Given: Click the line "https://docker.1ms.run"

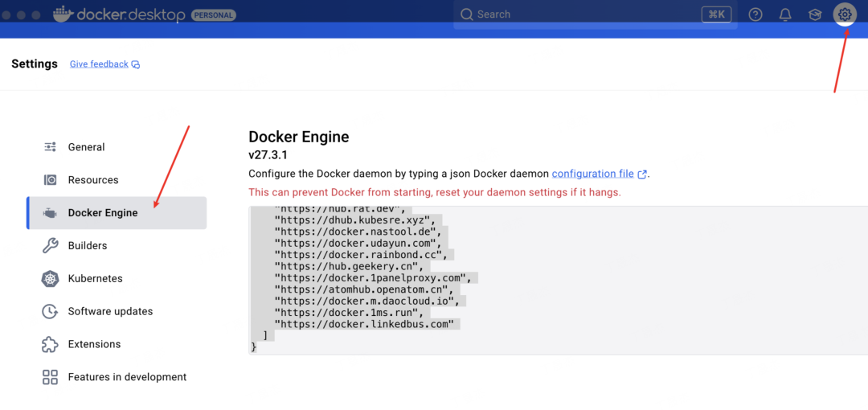Looking at the screenshot, I should 350,313.
